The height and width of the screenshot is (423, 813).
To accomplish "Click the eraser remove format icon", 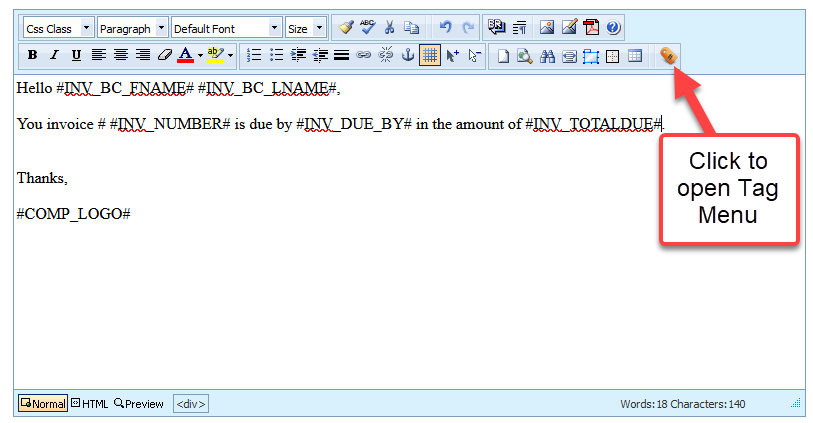I will [165, 56].
